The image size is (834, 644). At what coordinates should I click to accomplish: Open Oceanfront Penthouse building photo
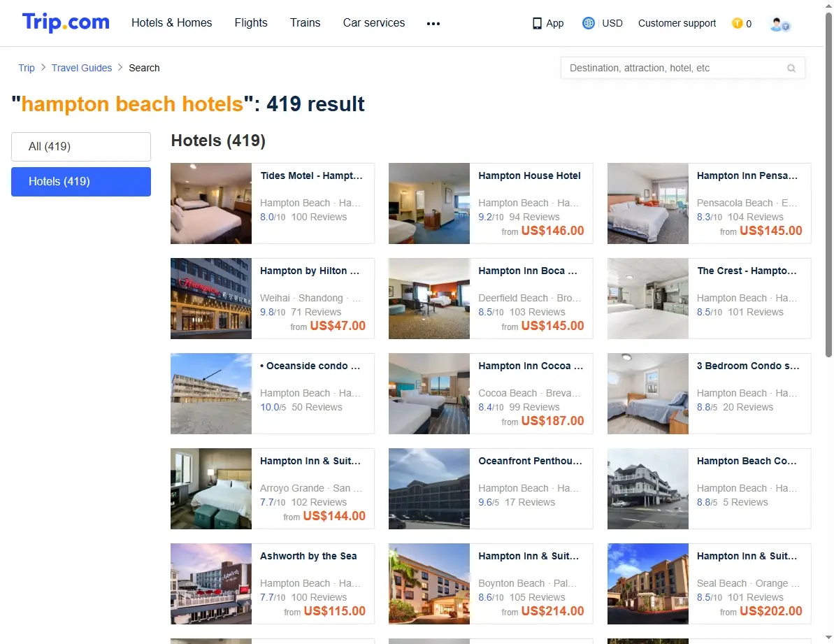coord(429,489)
